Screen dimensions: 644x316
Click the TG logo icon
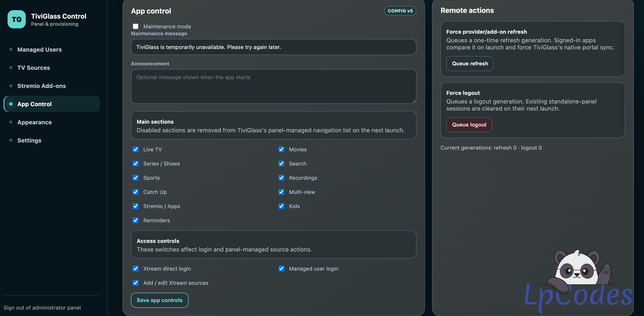tap(16, 19)
